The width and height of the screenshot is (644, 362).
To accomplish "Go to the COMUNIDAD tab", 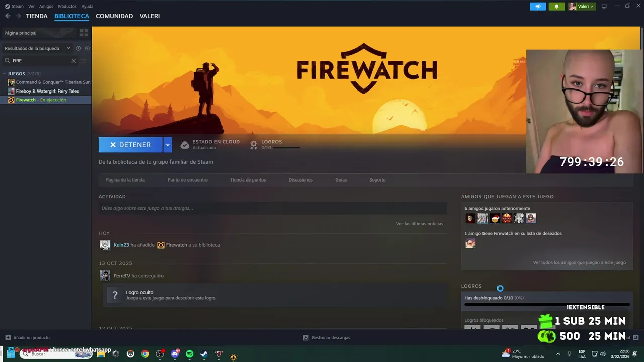I will (114, 16).
